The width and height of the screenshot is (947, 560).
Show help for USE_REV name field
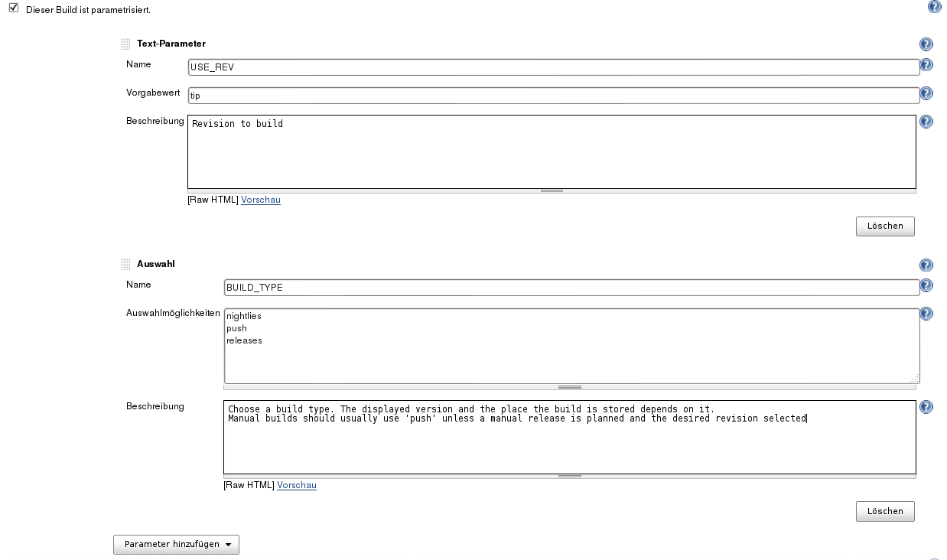pyautogui.click(x=926, y=66)
